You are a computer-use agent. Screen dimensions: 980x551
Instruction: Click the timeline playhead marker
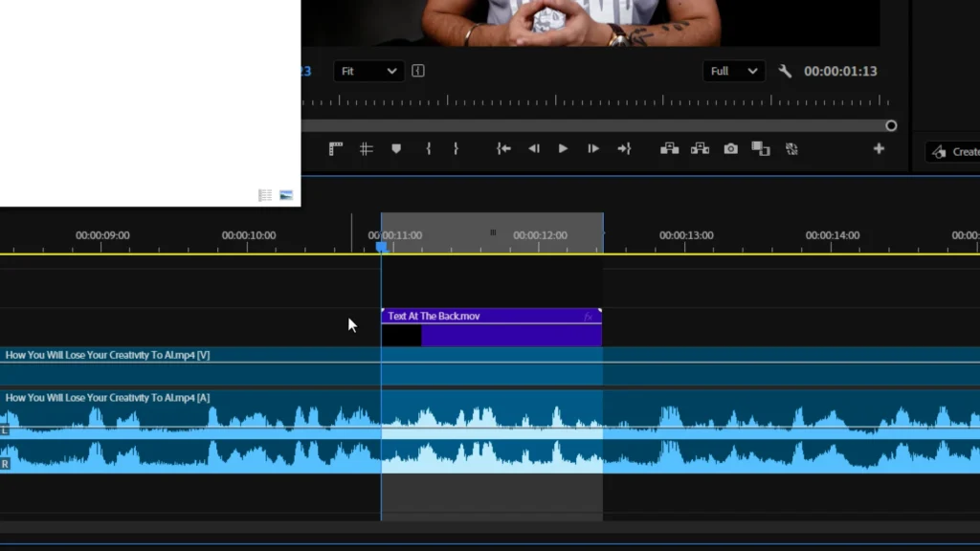tap(381, 248)
